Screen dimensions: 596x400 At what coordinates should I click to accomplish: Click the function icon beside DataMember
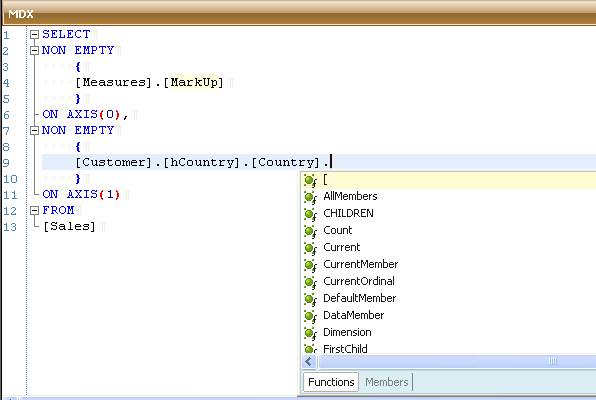pos(310,316)
